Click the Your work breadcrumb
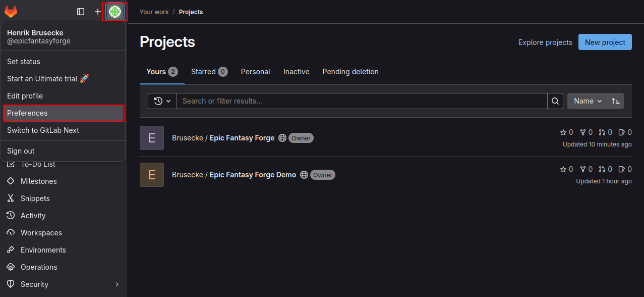The image size is (644, 297). tap(154, 12)
